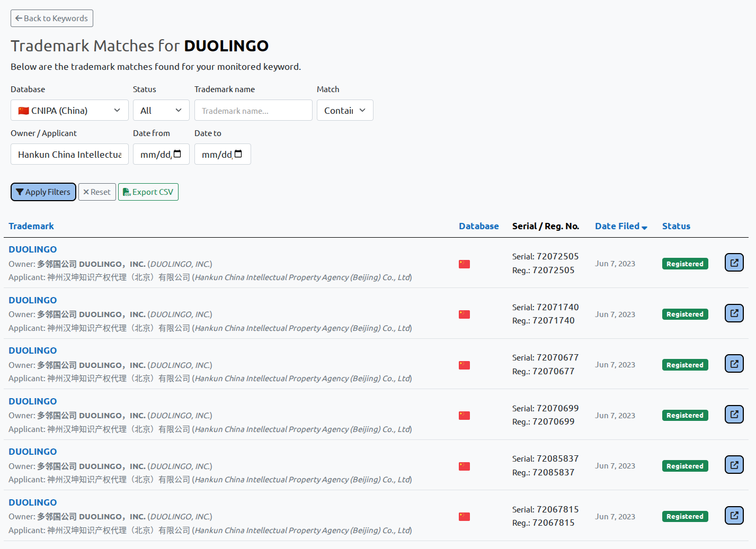
Task: Click calendar icon in Date from field
Action: 177,154
